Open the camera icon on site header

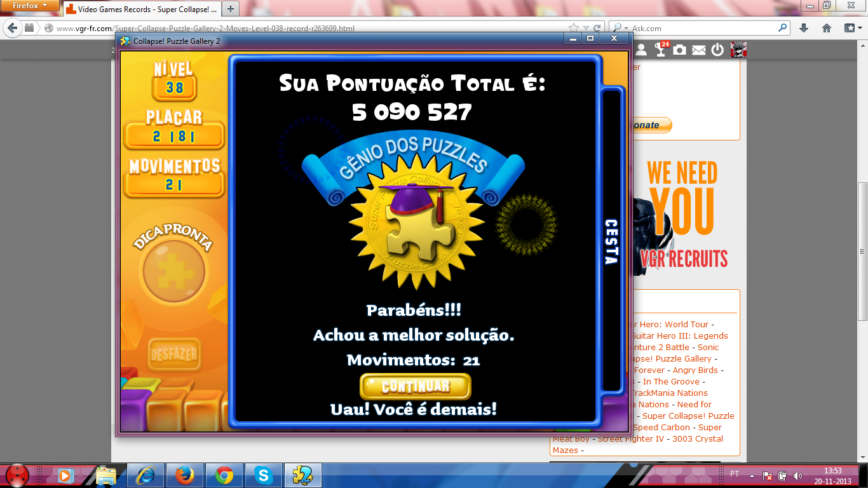click(680, 50)
